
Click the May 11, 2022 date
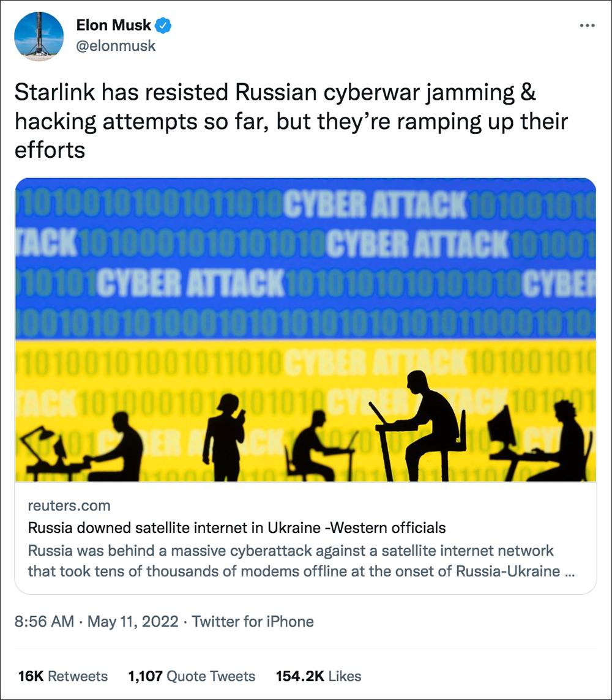(x=133, y=622)
